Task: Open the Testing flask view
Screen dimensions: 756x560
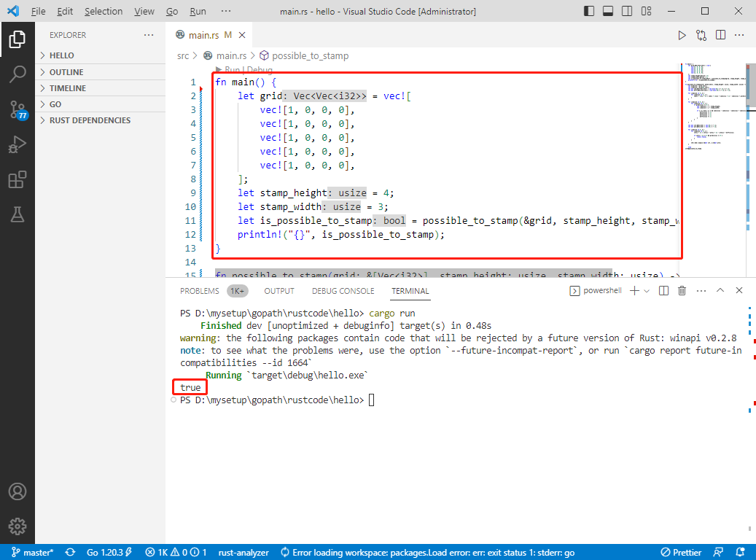Action: point(17,214)
